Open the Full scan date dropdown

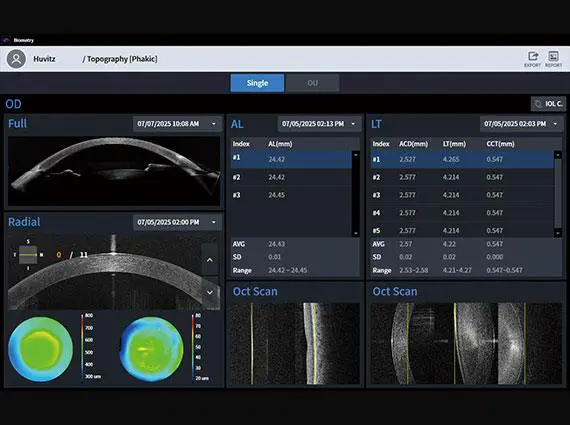click(x=177, y=124)
